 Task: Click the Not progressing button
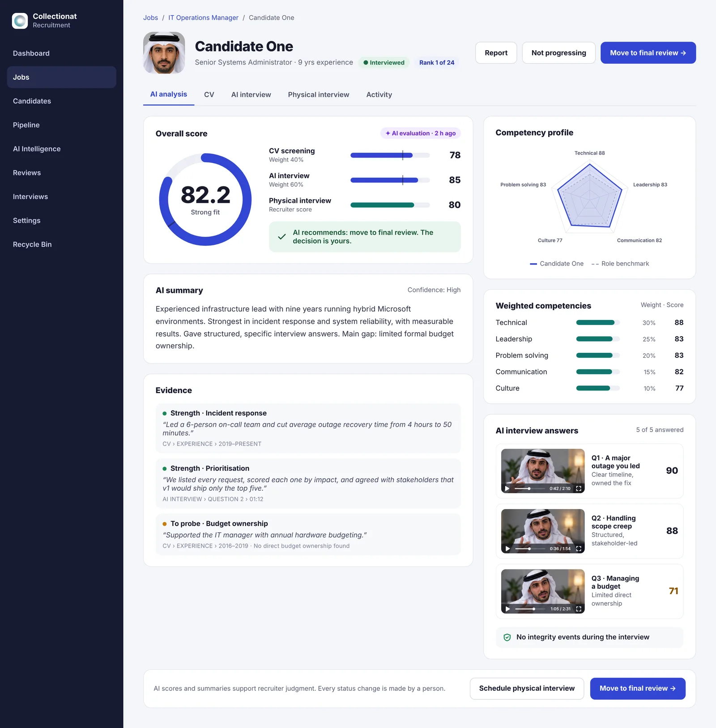coord(559,53)
